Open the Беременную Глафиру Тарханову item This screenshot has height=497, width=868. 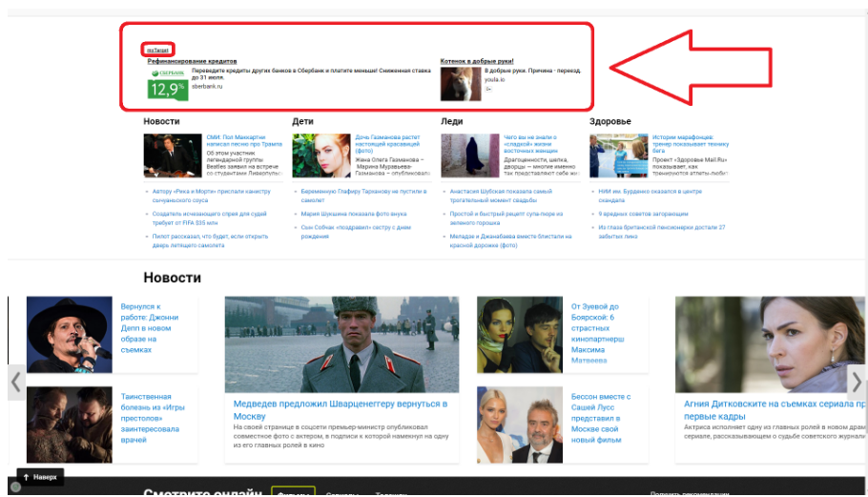363,196
